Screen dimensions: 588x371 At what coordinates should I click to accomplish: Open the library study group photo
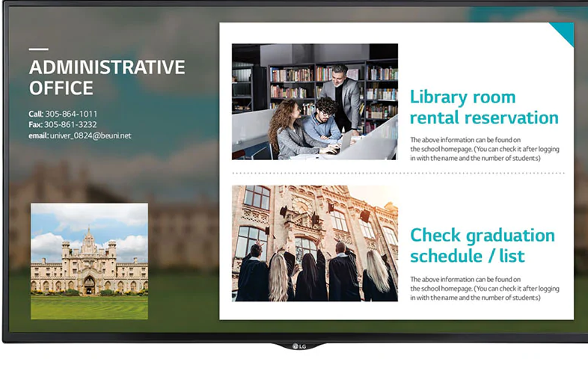pyautogui.click(x=315, y=102)
